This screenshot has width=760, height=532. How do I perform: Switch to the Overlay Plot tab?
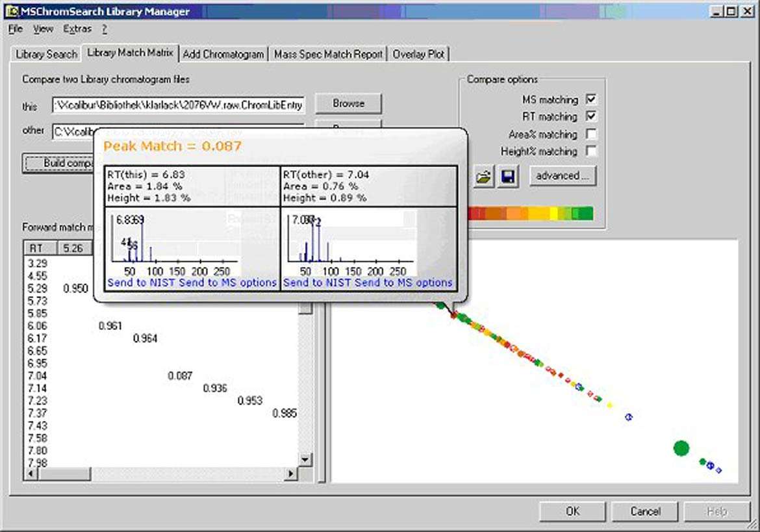point(418,55)
